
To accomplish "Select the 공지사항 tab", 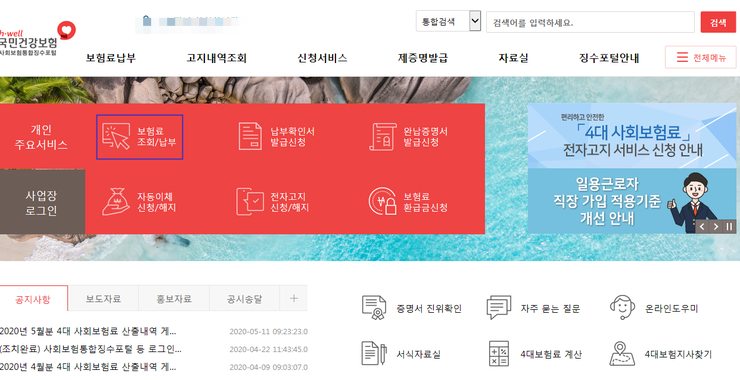I will coord(33,298).
